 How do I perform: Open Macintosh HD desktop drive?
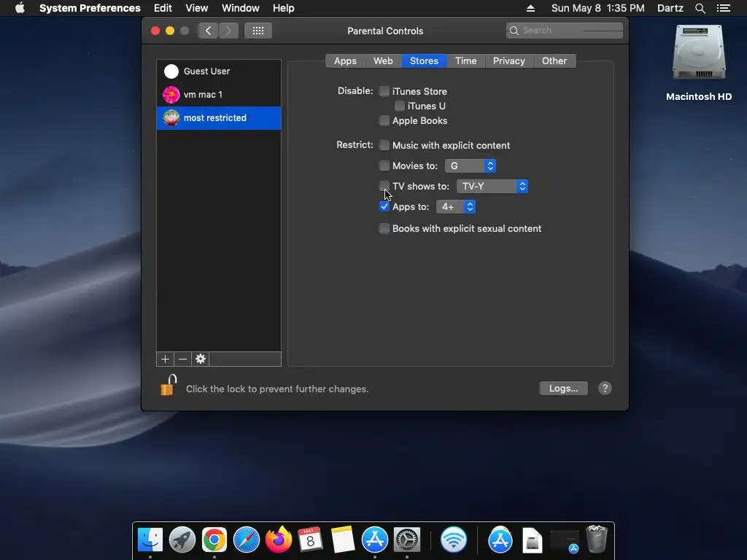[x=699, y=63]
